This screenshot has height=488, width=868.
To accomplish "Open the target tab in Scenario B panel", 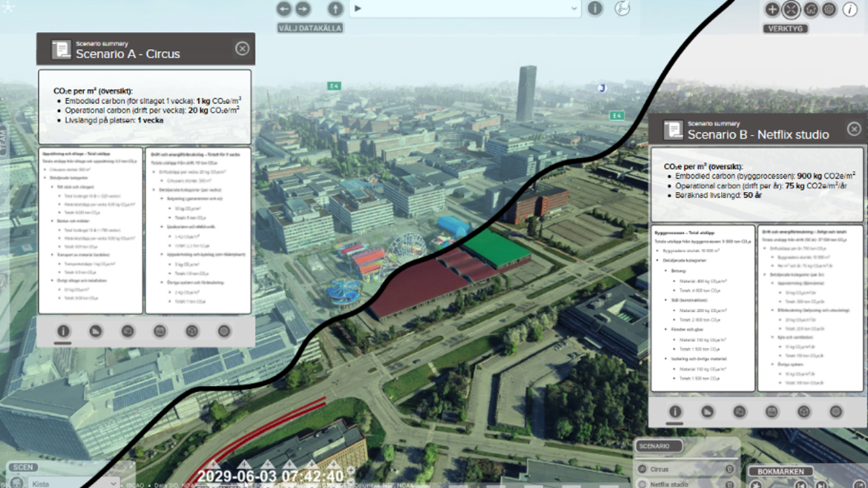I will [x=836, y=411].
